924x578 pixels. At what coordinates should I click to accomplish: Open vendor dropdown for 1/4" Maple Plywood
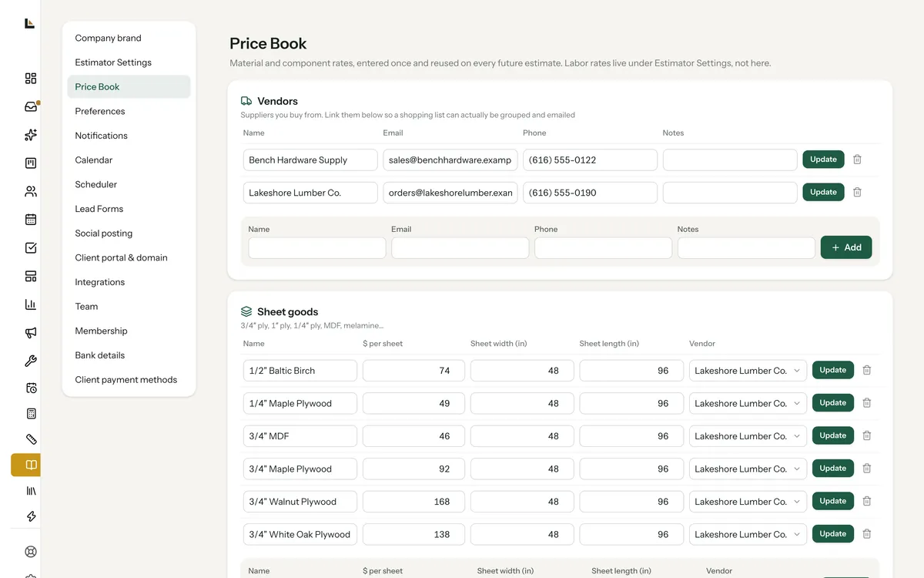(x=748, y=403)
